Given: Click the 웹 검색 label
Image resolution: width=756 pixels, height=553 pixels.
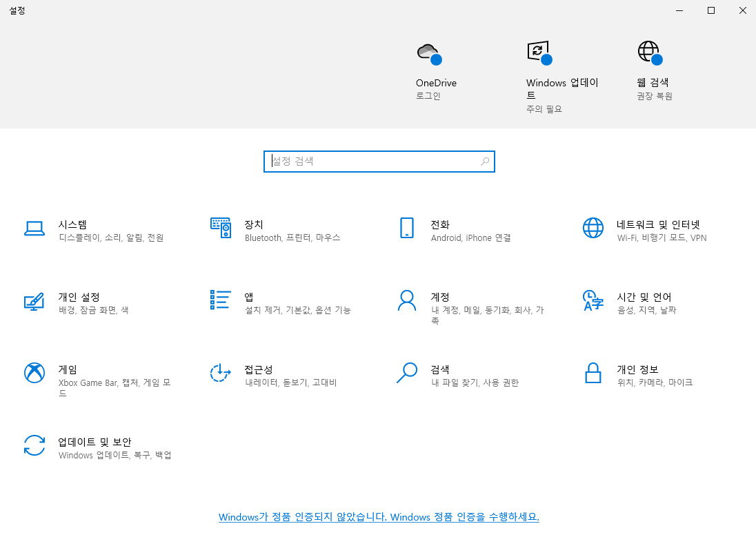Looking at the screenshot, I should point(653,83).
